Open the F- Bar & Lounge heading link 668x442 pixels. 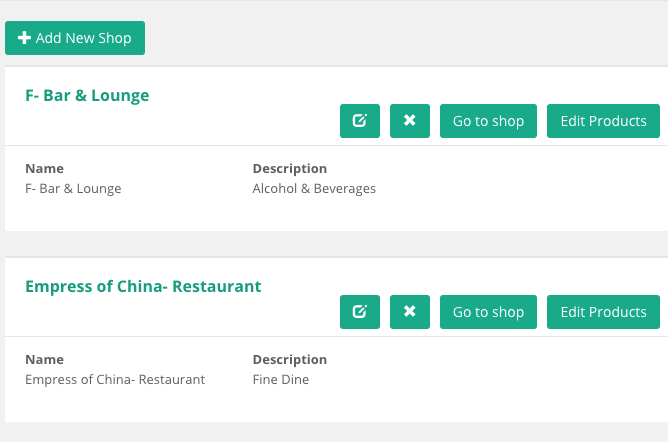click(87, 95)
